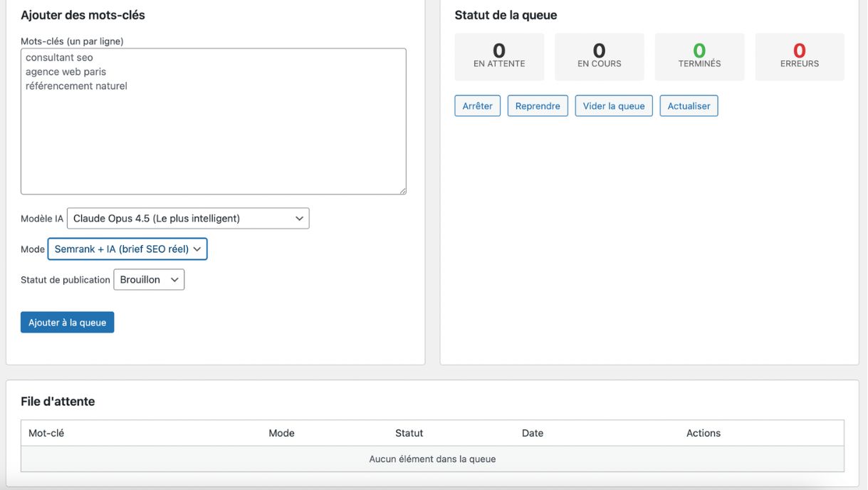Click the Ajouter à la queue button

coord(67,323)
